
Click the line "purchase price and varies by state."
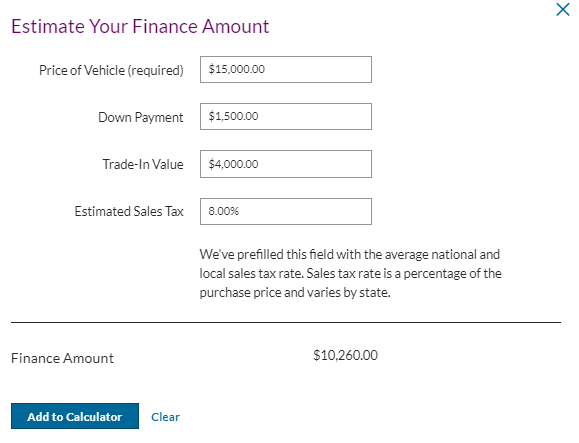click(295, 293)
